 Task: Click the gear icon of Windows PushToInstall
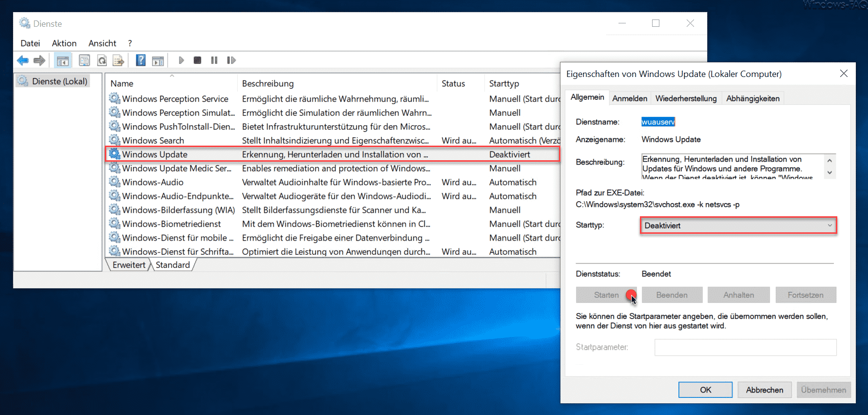point(115,126)
